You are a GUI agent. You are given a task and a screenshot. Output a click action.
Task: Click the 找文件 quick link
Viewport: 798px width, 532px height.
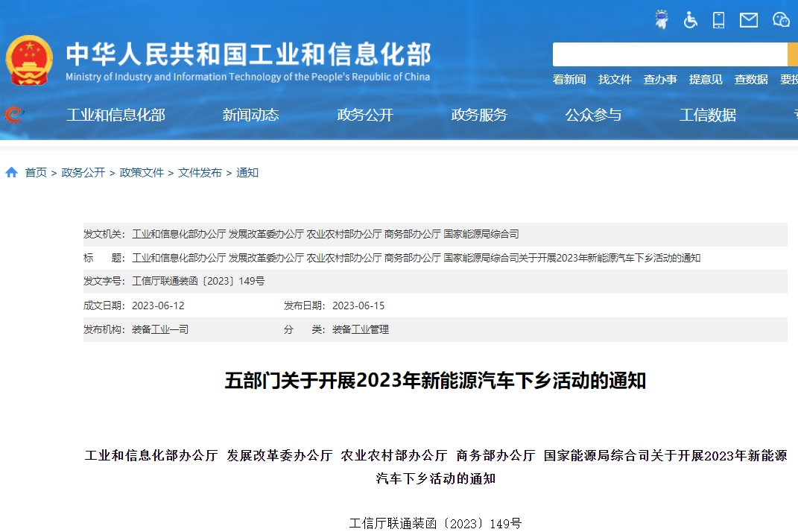tap(615, 80)
